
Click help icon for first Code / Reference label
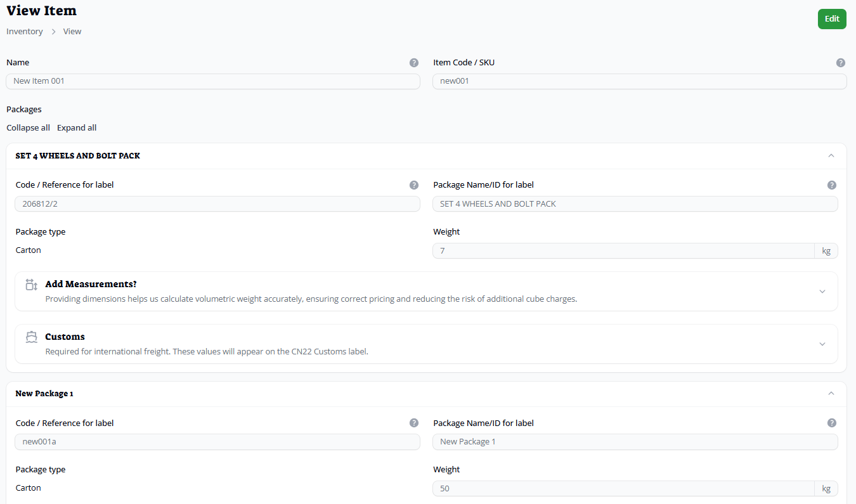coord(414,185)
